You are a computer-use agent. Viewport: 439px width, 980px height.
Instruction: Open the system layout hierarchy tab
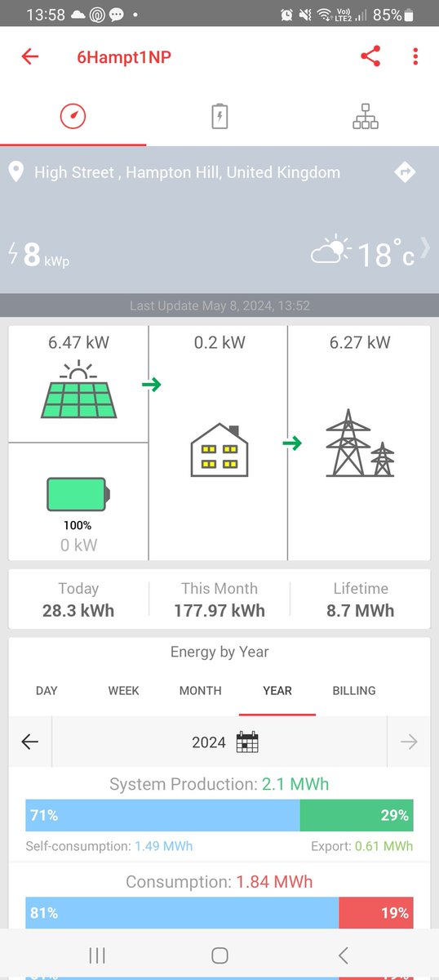click(x=366, y=117)
